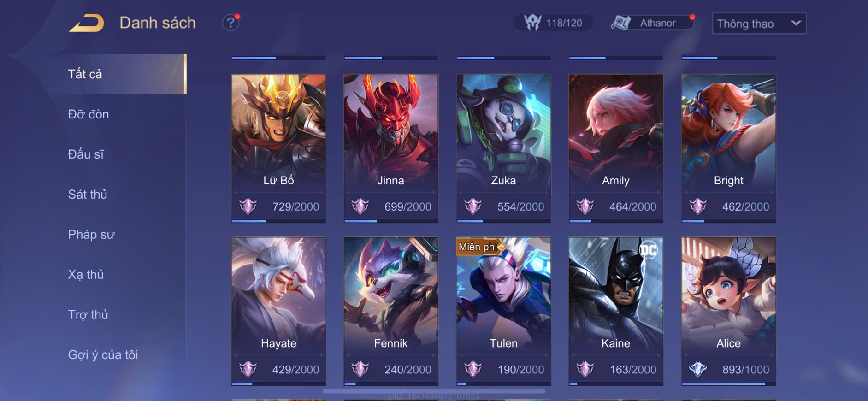Select the Zuka hero card

pos(503,148)
